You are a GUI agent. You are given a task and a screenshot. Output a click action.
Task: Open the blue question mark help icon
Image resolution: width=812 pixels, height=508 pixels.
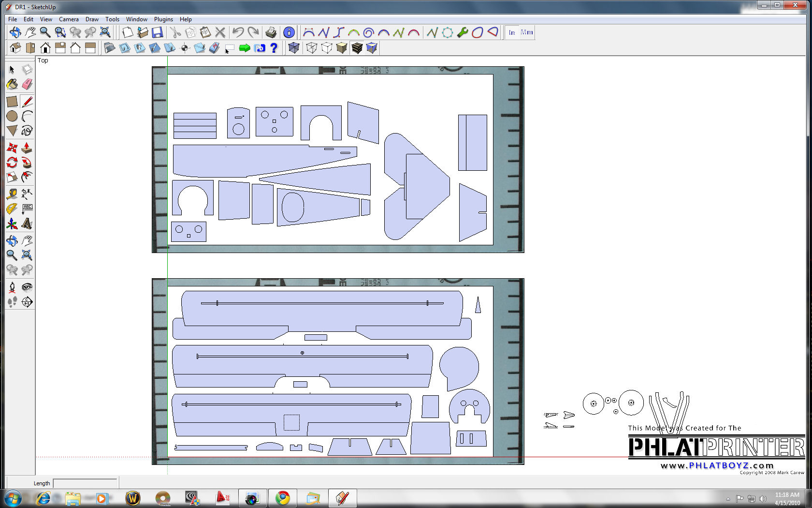click(274, 48)
